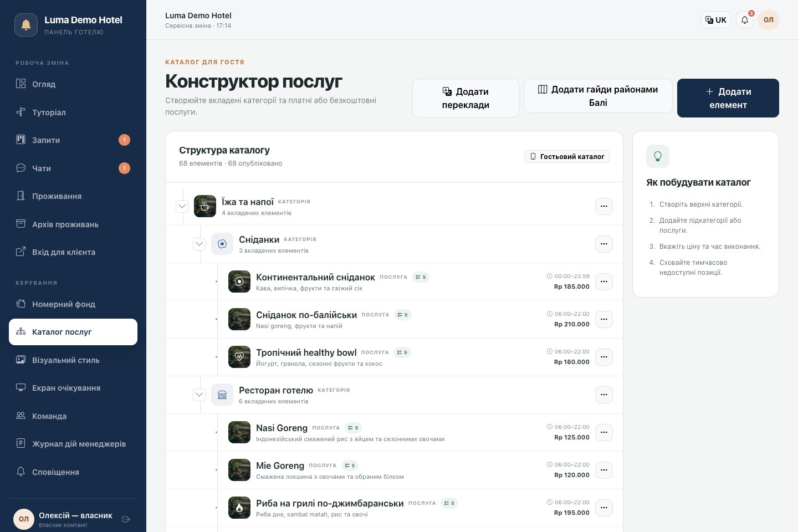The image size is (798, 532).
Task: Switch language using the UK selector
Action: pos(716,20)
